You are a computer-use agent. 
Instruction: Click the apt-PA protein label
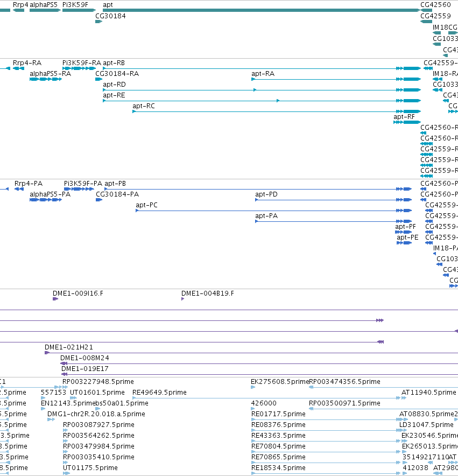coord(266,216)
